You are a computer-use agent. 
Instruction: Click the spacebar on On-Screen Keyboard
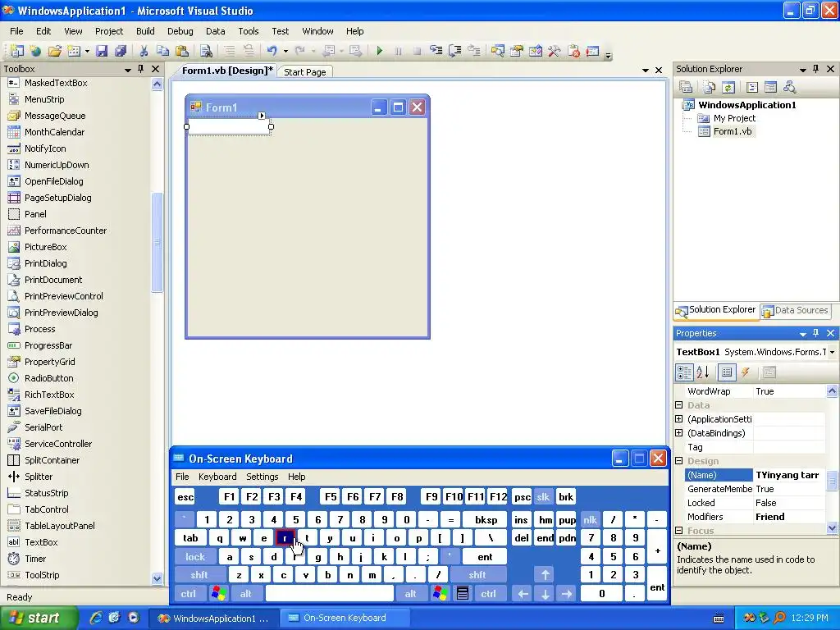pos(330,594)
